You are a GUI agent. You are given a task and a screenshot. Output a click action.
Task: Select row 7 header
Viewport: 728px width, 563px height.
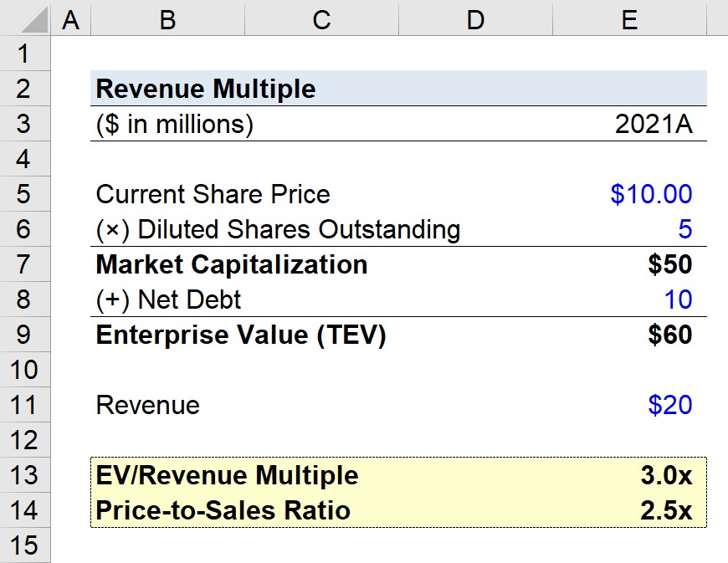pos(25,264)
